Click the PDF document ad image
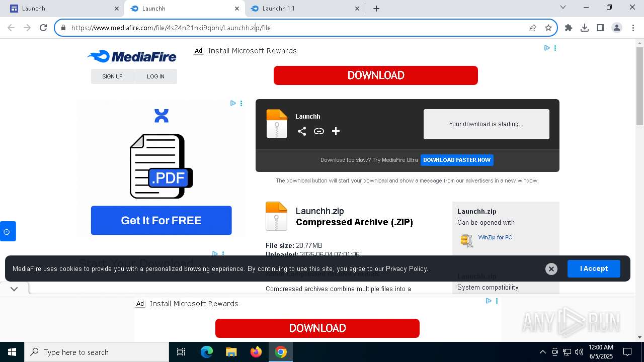Viewport: 644px width, 362px height. (x=162, y=166)
